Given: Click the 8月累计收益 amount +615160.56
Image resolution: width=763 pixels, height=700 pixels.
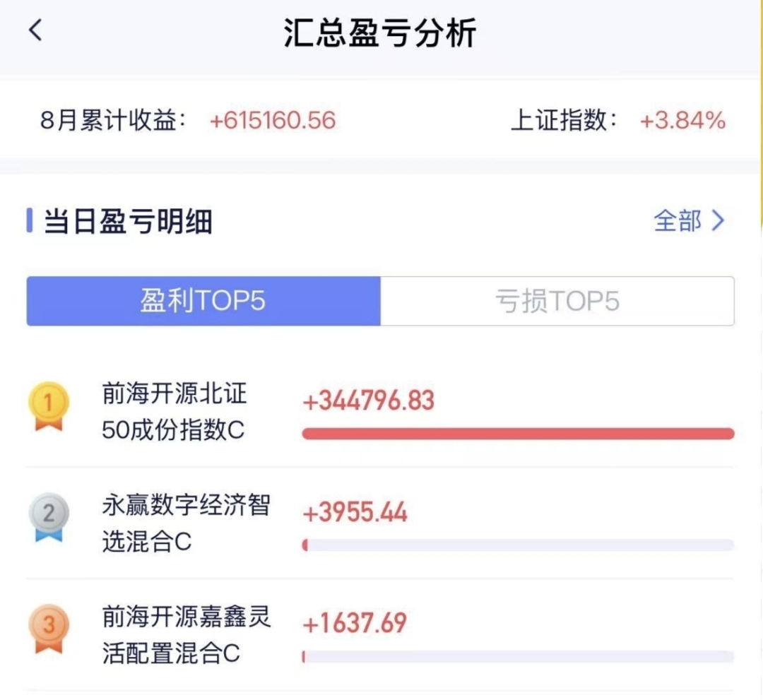Looking at the screenshot, I should (273, 120).
